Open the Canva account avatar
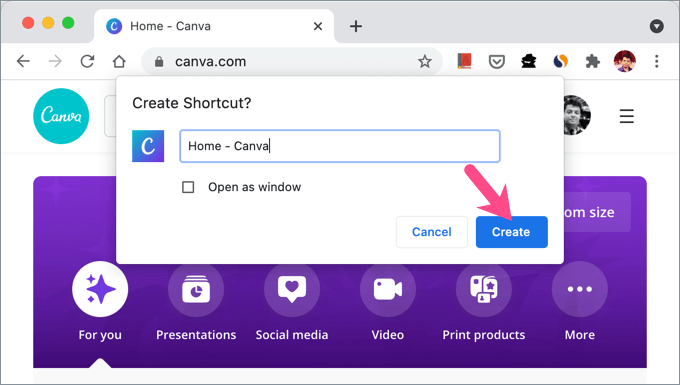Screen dimensions: 680x385 point(577,115)
